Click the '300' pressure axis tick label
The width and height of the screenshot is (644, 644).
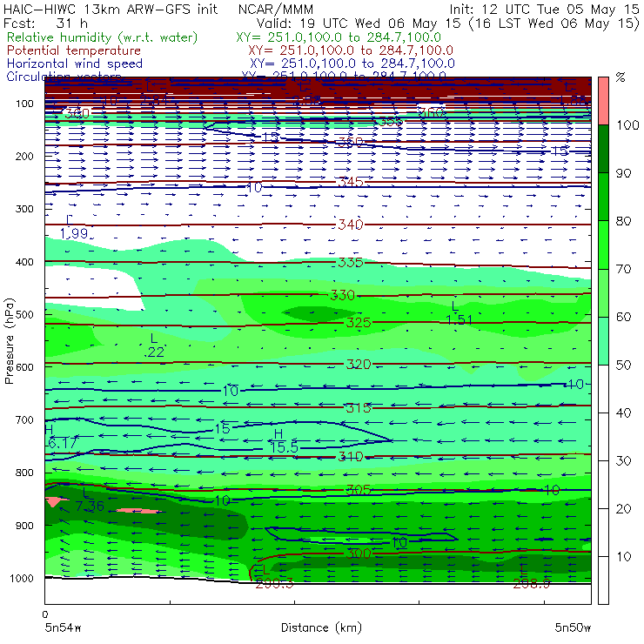click(x=24, y=209)
